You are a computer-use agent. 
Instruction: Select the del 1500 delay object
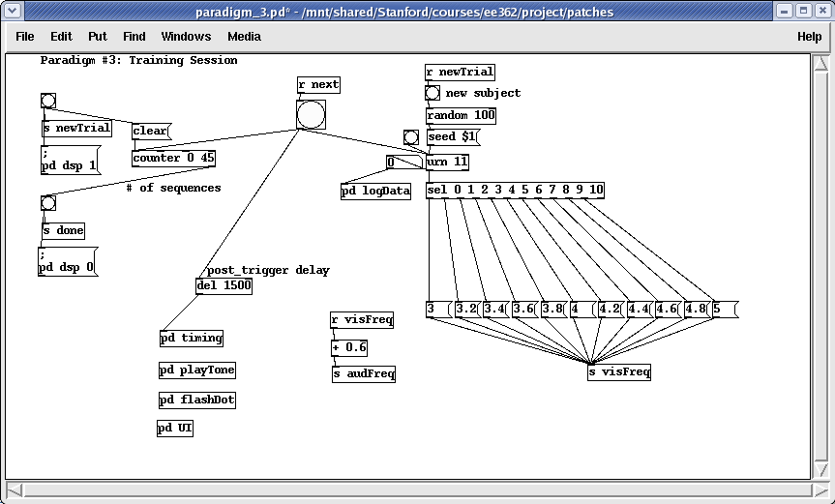[x=224, y=286]
